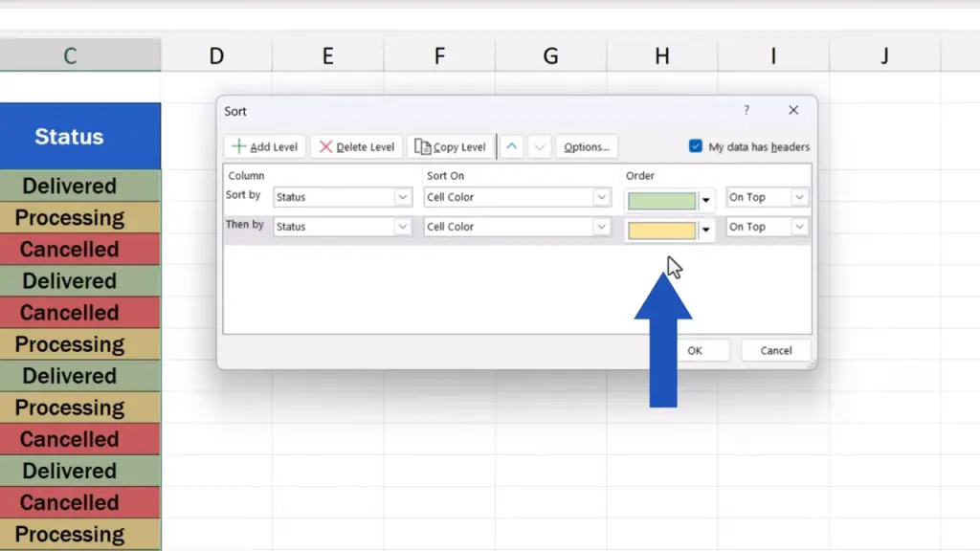
Task: Open Sort Options button
Action: 587,147
